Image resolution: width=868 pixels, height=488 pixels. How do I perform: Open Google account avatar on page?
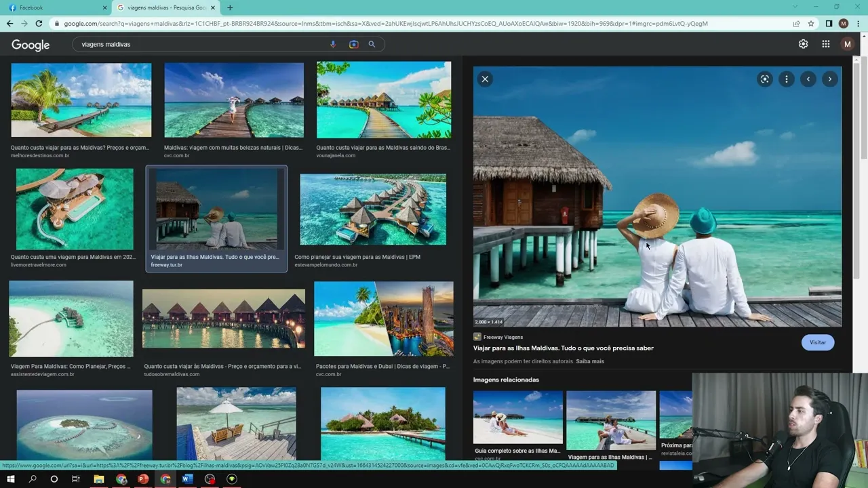[x=847, y=44]
